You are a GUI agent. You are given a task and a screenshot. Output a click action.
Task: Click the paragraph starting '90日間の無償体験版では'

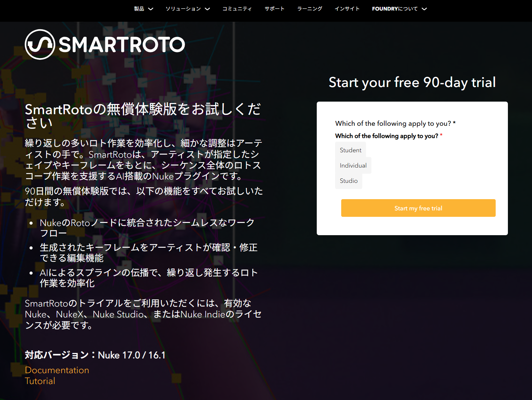pos(144,196)
